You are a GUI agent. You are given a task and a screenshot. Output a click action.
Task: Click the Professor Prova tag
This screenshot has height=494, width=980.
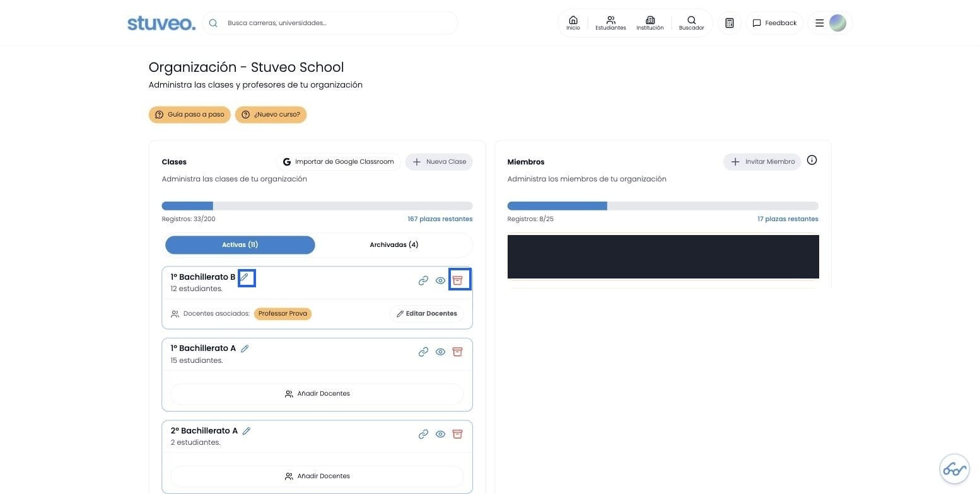[x=283, y=314]
